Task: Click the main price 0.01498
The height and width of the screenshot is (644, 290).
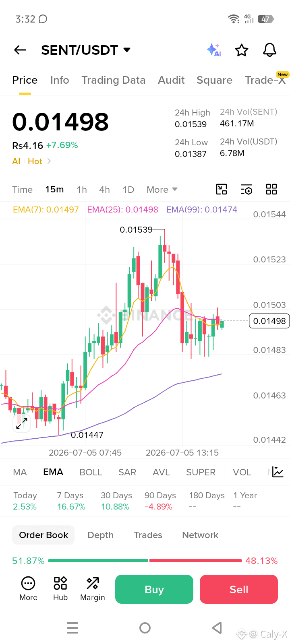Action: (60, 122)
